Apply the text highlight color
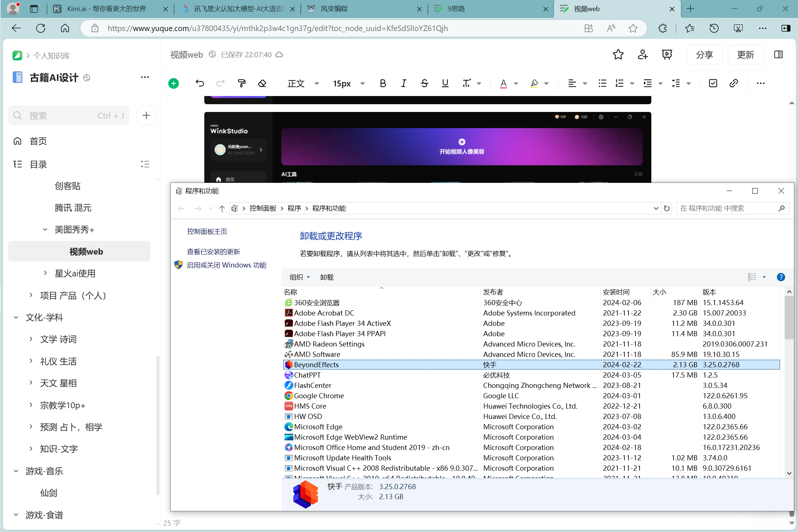798x532 pixels. click(534, 83)
